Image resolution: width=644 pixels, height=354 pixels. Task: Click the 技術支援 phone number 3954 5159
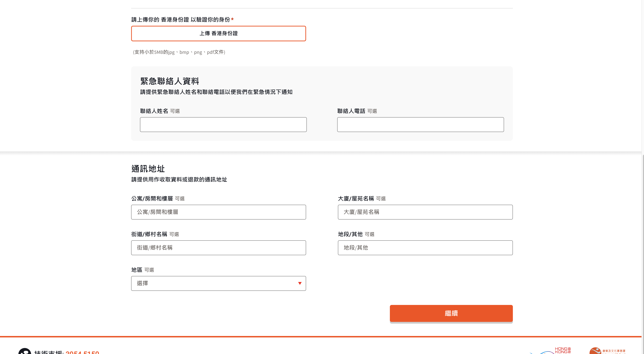pos(83,353)
